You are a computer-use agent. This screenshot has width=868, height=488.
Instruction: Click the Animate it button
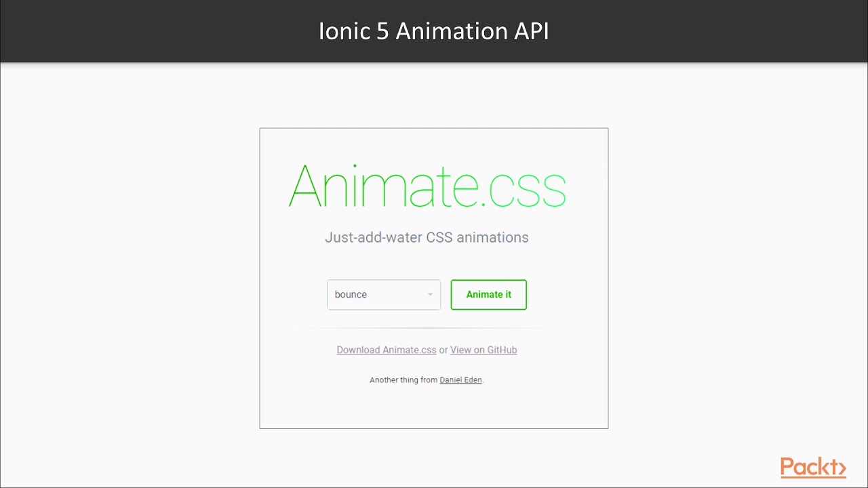point(488,295)
